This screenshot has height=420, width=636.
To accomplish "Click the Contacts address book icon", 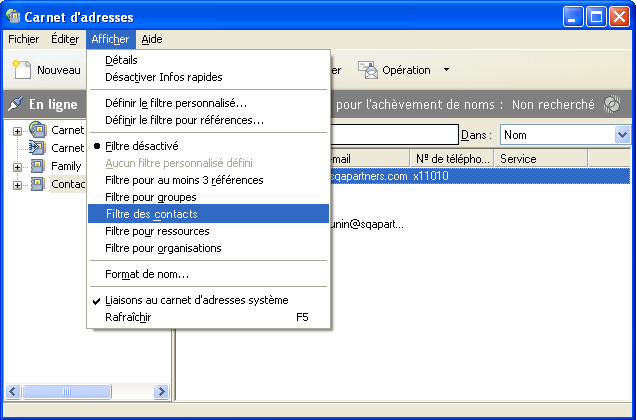I will [37, 184].
